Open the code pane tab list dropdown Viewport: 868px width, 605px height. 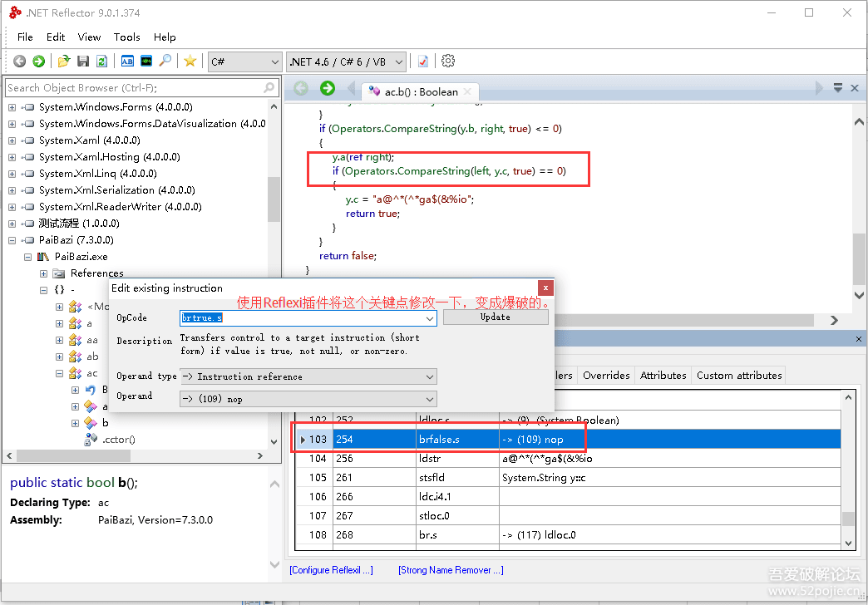tap(838, 87)
